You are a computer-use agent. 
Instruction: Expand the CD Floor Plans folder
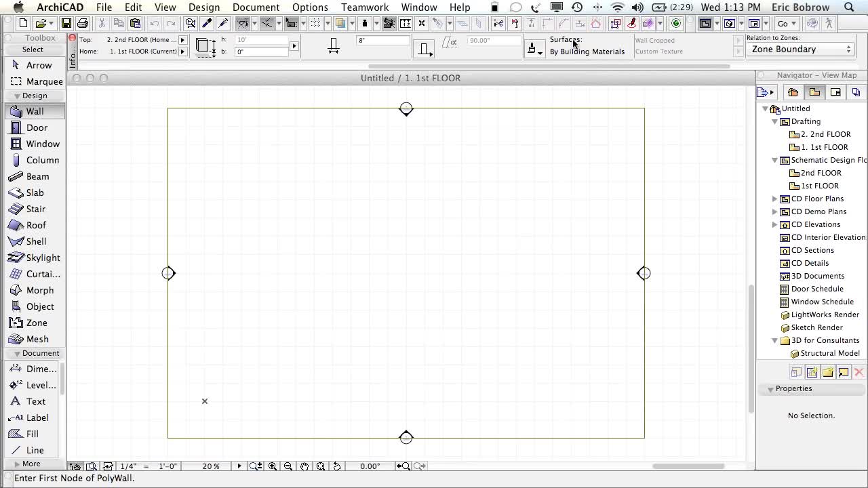(x=775, y=199)
